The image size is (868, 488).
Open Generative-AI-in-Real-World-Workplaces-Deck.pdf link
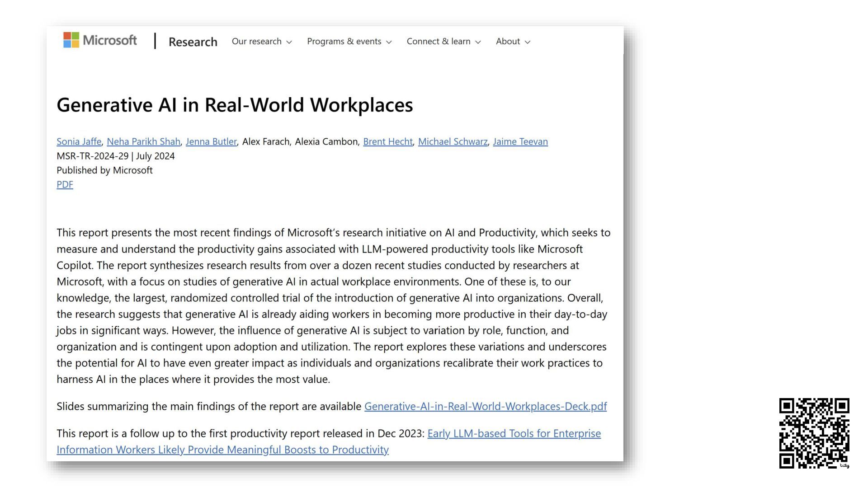click(485, 406)
